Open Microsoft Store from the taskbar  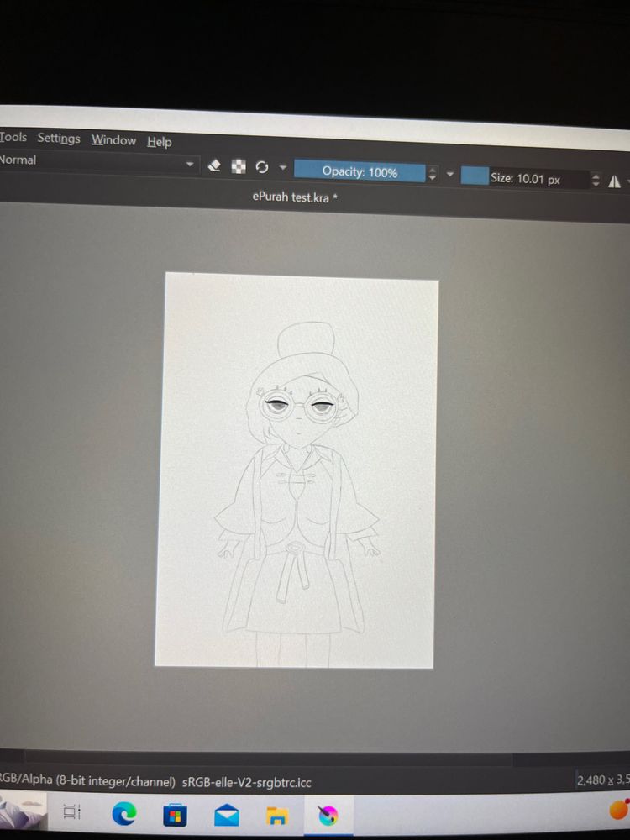(175, 816)
